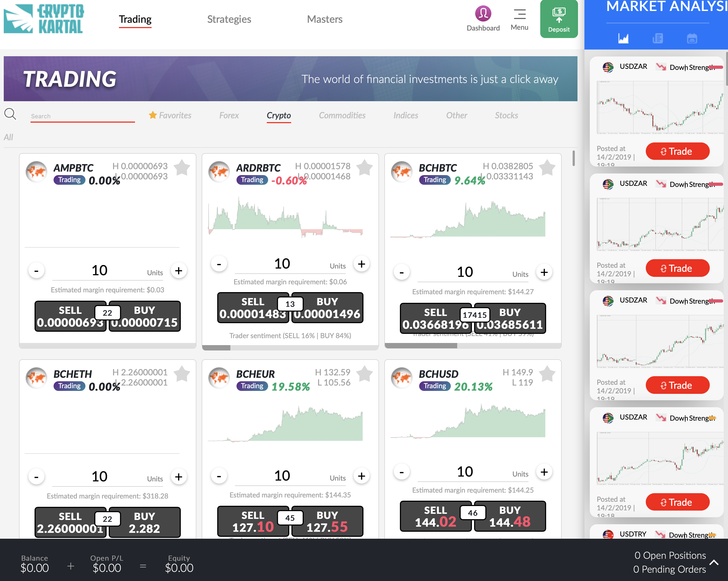Increase AMPBTC units with plus

tap(179, 271)
